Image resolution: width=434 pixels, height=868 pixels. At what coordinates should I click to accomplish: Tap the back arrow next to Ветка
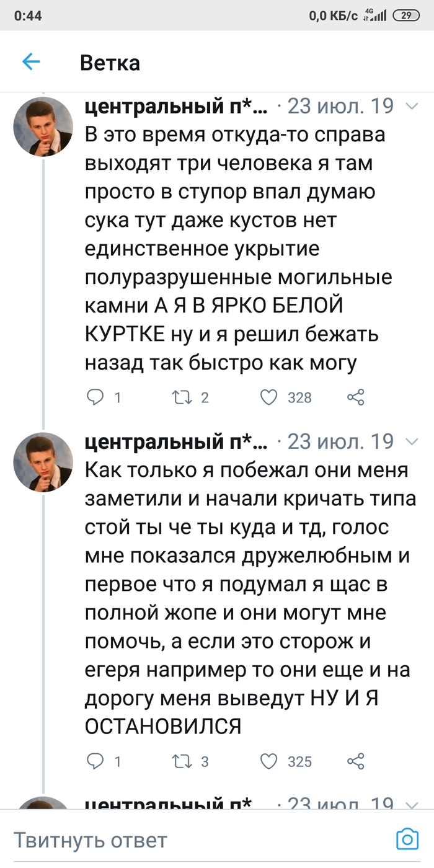click(x=31, y=62)
